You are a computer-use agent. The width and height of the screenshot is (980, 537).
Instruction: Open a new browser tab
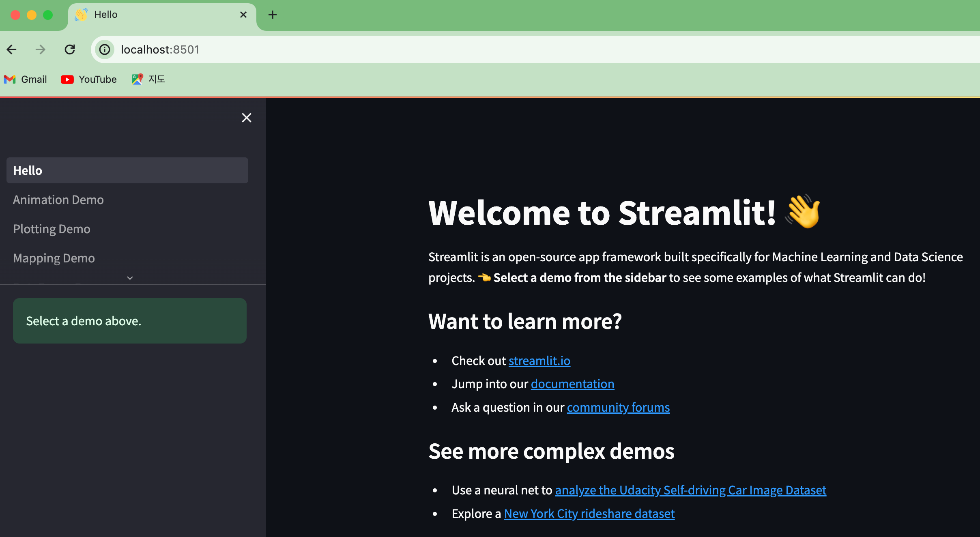pos(273,15)
